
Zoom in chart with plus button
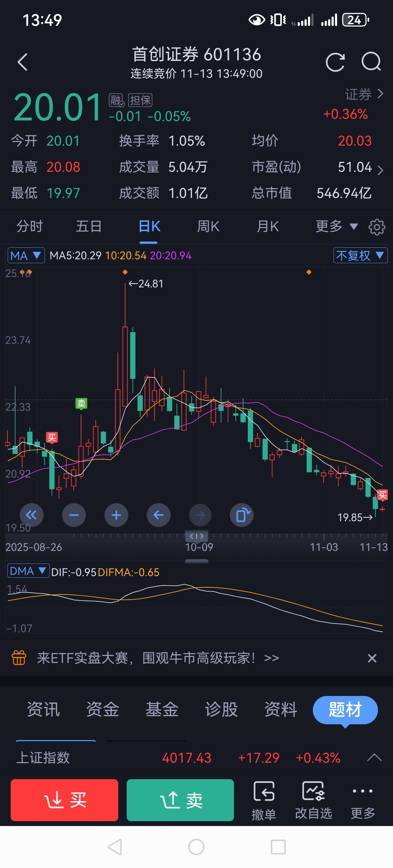pyautogui.click(x=116, y=515)
